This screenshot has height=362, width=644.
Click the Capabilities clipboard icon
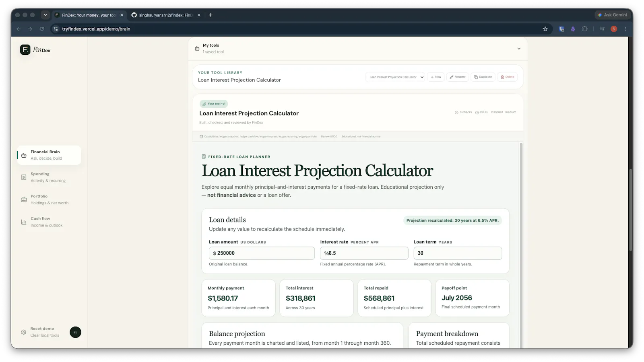(201, 136)
